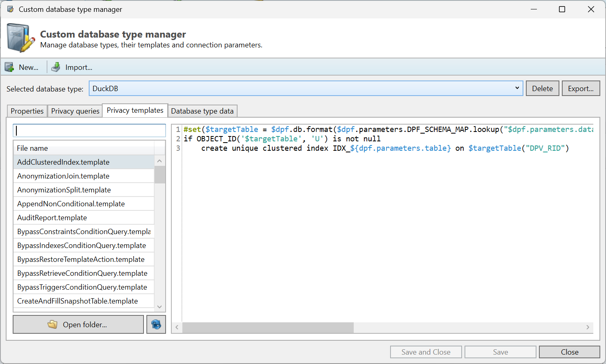Select BypassIndexesConditionQuery.template file
Screen dimensions: 606x364
point(84,246)
